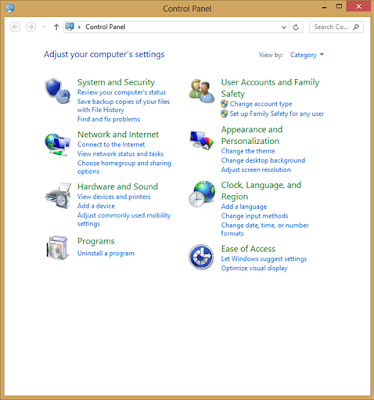Open the Network and Internet globe icon
The width and height of the screenshot is (374, 400).
[x=58, y=144]
